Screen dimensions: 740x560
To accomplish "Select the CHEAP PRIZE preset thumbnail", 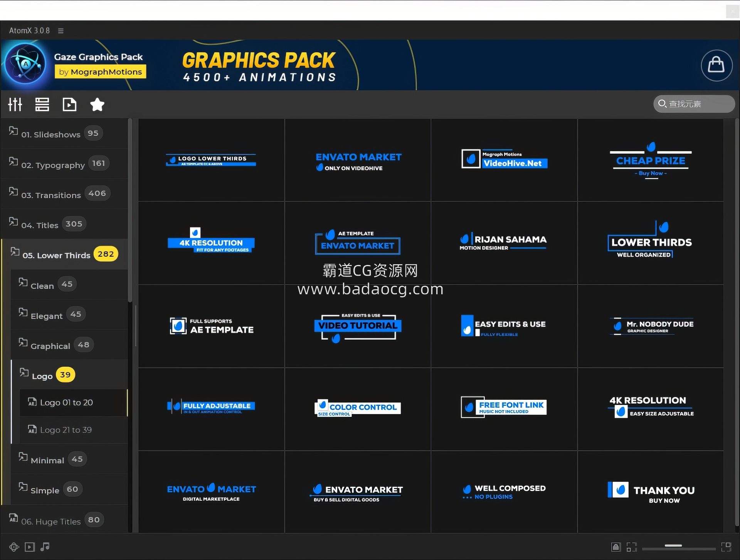I will (x=651, y=160).
